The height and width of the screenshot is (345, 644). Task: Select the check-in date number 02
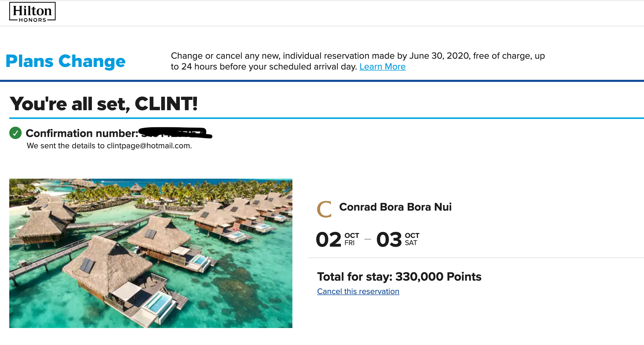[x=328, y=239]
